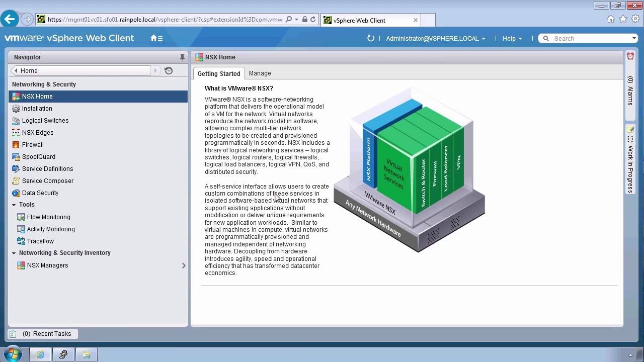Click the Activity Monitoring icon
The image size is (644, 362).
click(x=21, y=229)
